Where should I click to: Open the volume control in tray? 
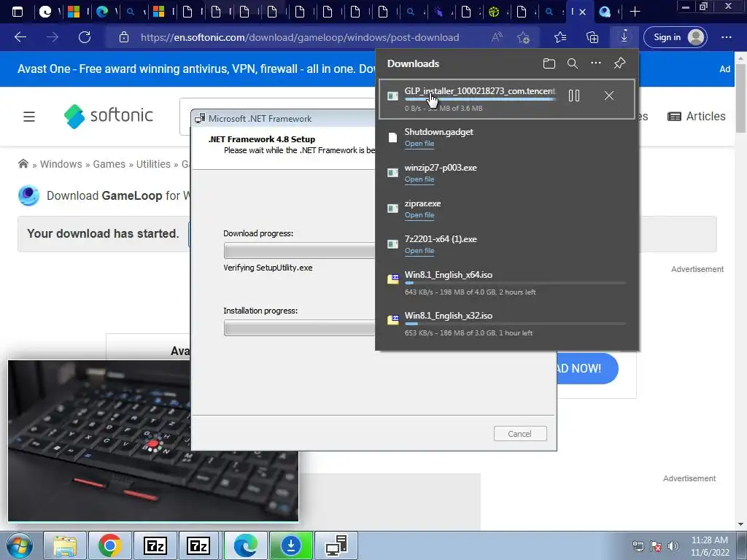673,546
